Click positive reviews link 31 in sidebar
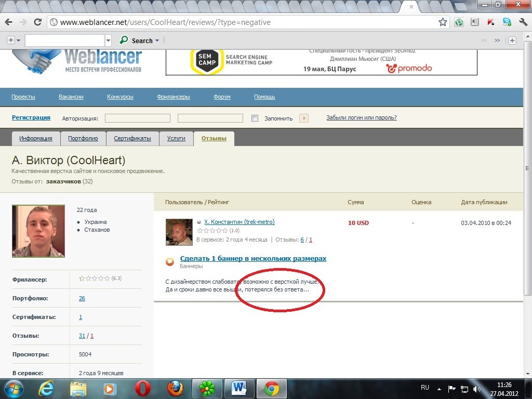 82,336
